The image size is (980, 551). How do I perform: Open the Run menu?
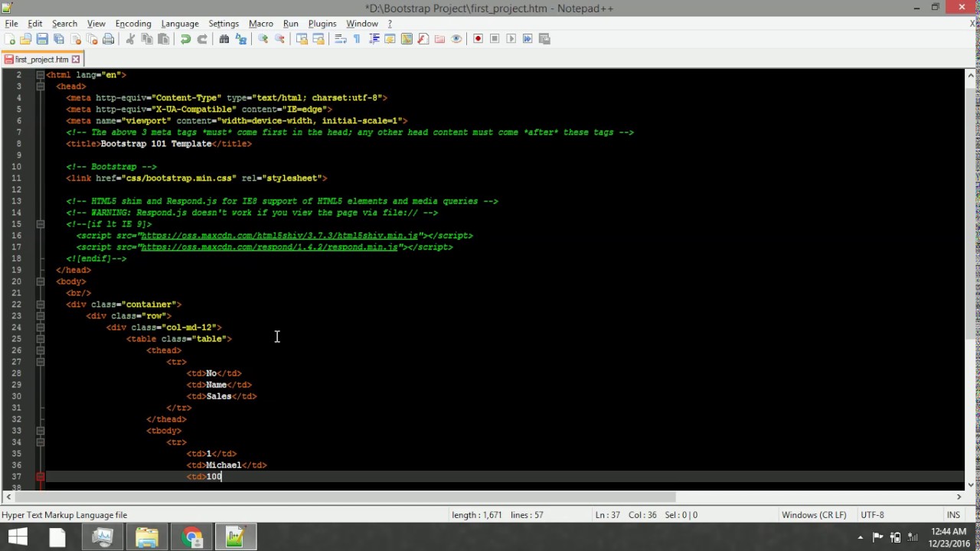pos(291,24)
